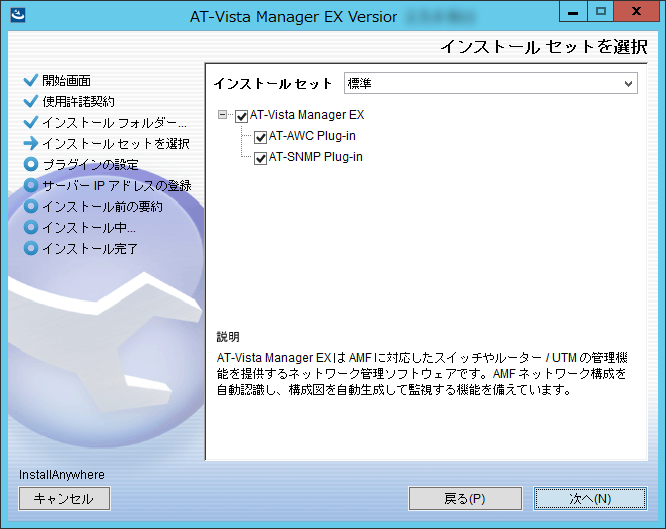
Task: Uncheck the AT-Vista Manager EX checkbox
Action: tap(241, 116)
